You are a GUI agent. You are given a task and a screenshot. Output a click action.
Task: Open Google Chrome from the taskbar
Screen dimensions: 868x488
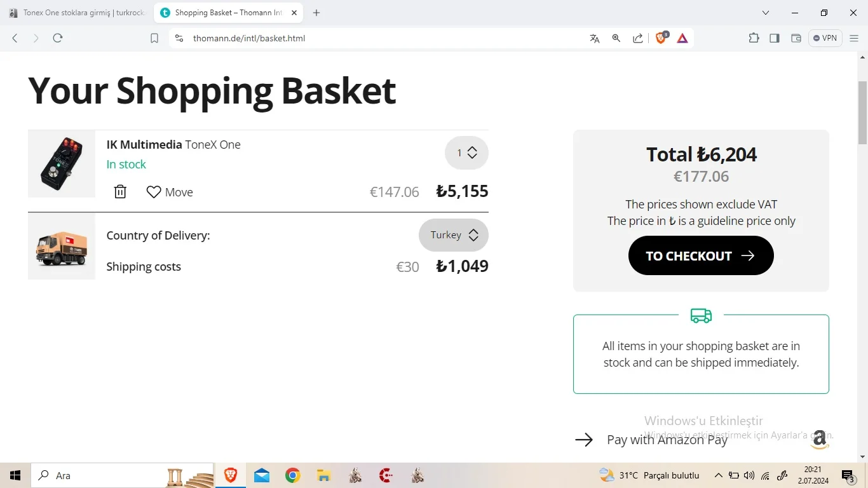click(292, 475)
